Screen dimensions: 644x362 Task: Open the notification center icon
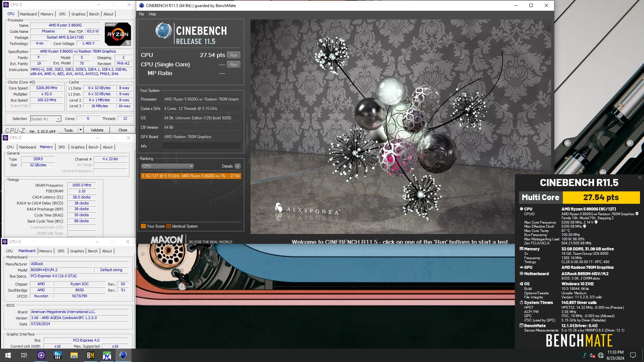point(633,355)
